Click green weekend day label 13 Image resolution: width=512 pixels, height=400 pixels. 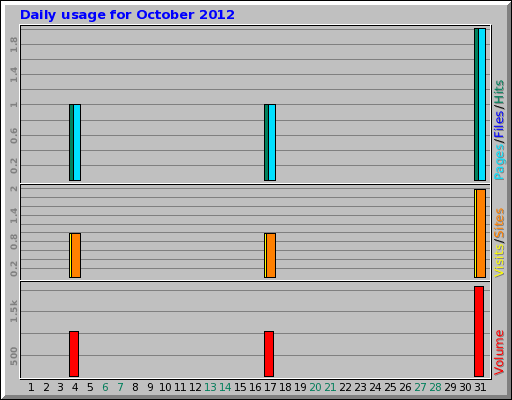coord(210,387)
